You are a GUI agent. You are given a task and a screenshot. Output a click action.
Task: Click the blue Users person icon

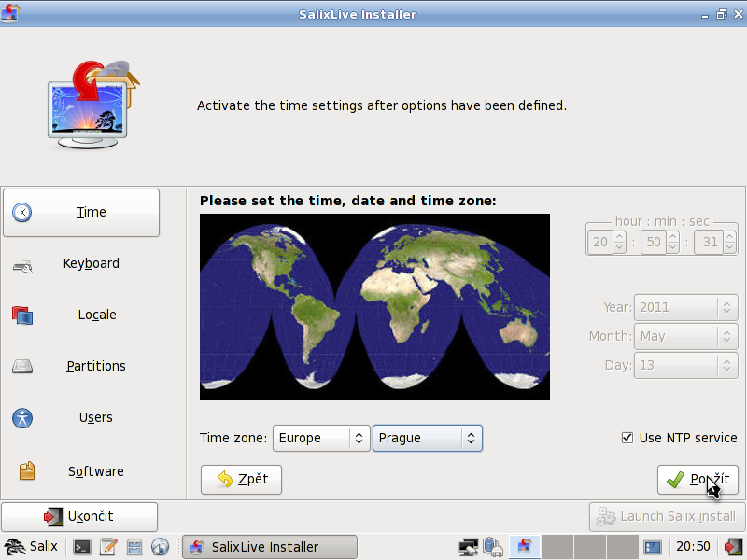pyautogui.click(x=22, y=418)
